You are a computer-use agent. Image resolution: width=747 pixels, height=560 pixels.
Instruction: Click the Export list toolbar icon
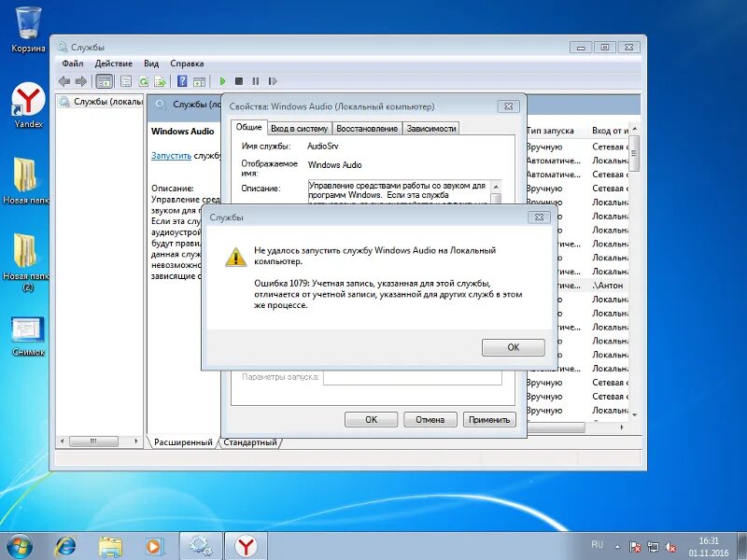[160, 81]
